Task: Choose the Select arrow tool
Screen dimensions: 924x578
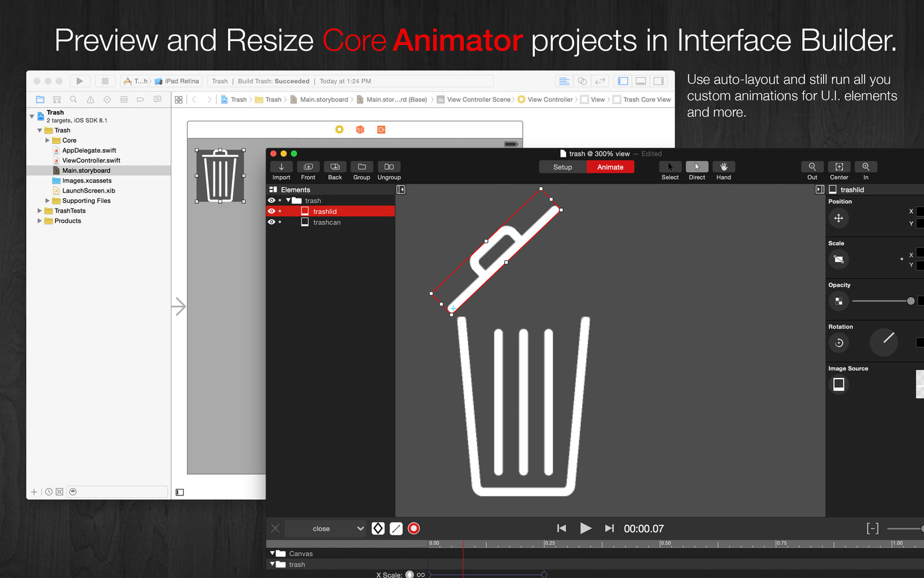Action: (x=670, y=167)
